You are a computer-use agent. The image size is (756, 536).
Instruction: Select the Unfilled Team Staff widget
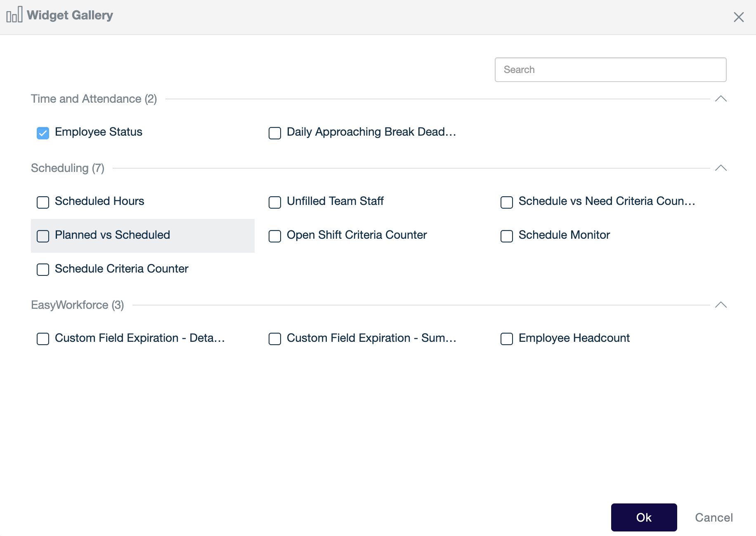click(x=274, y=202)
